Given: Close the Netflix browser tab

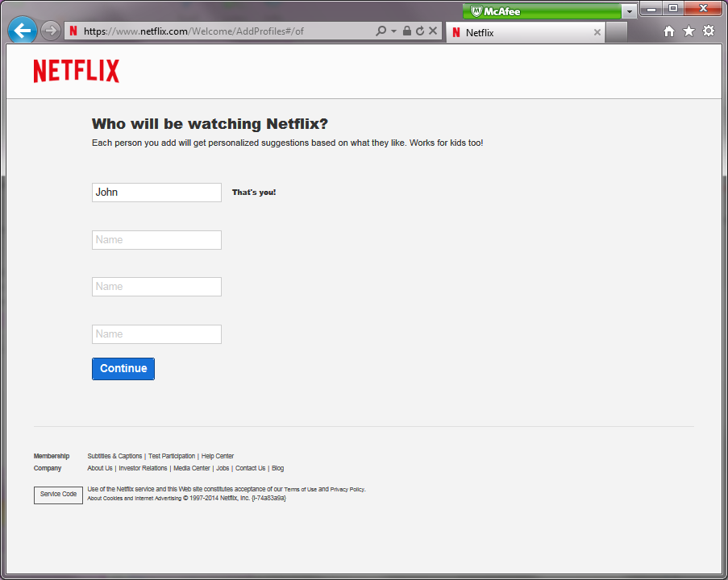Looking at the screenshot, I should point(597,32).
